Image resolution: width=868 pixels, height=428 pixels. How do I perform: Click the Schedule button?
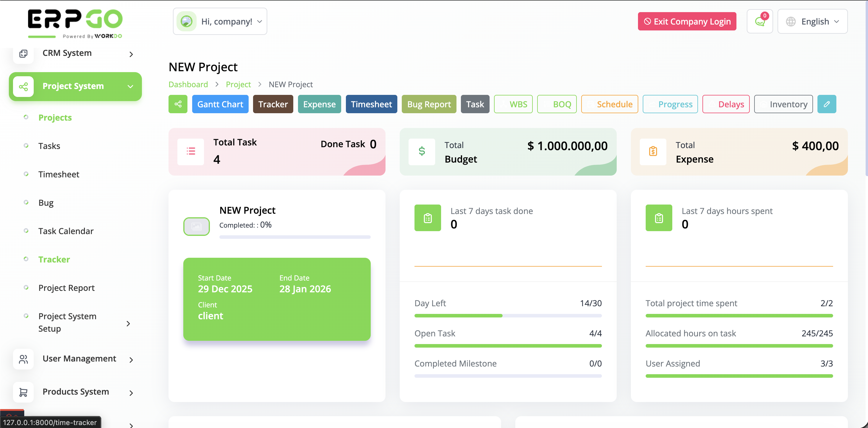coord(610,104)
